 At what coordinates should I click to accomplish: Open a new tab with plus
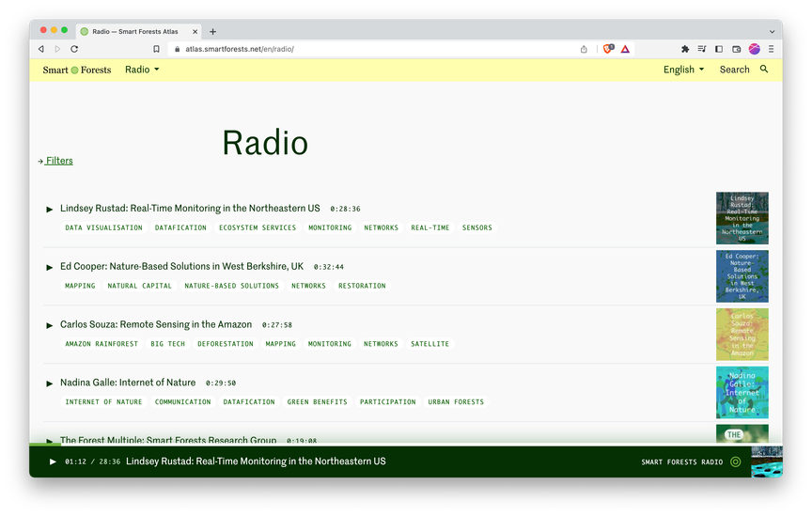click(212, 32)
